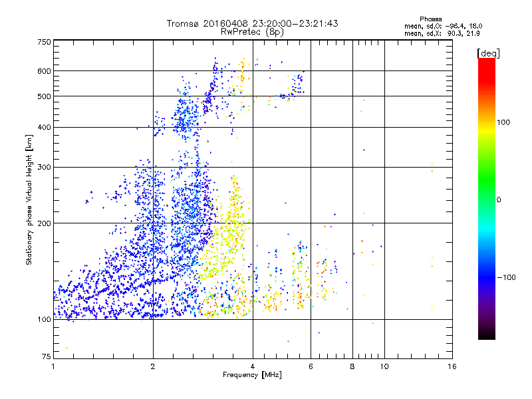Click the 'mean, sd,O: -96.4, 18.0' line

443,26
